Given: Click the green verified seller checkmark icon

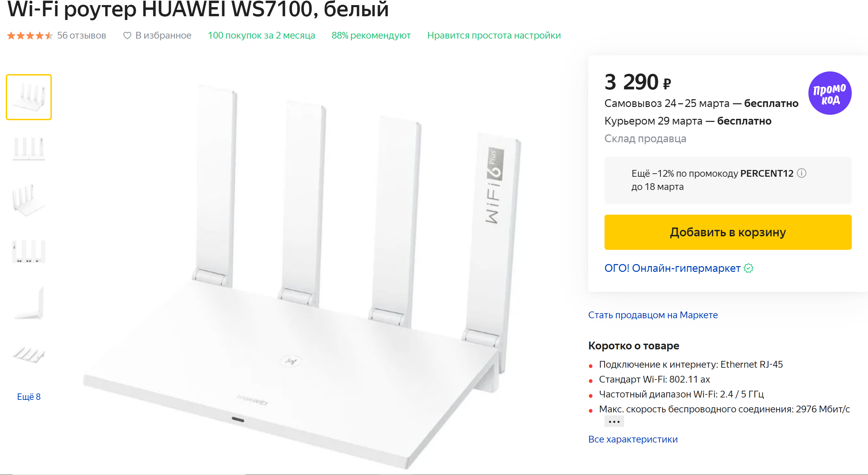Looking at the screenshot, I should [748, 268].
